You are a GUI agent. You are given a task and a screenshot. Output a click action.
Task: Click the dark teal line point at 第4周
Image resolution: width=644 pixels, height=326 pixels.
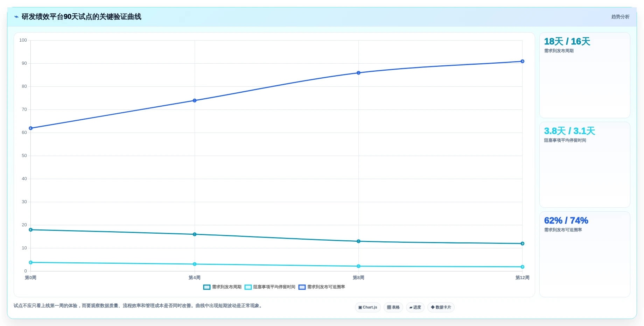click(195, 234)
